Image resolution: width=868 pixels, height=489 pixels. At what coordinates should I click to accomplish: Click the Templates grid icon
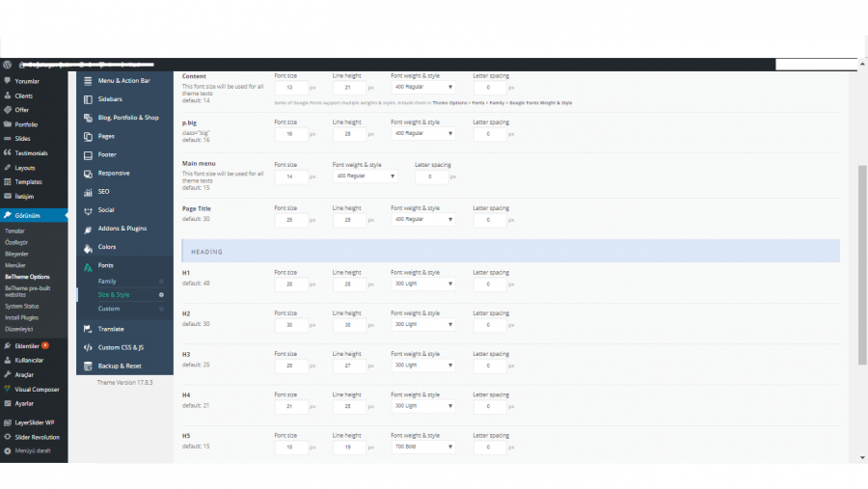[7, 181]
